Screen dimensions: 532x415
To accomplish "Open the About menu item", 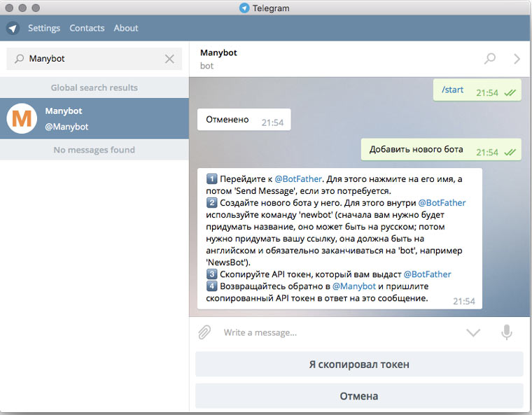I will (x=126, y=28).
